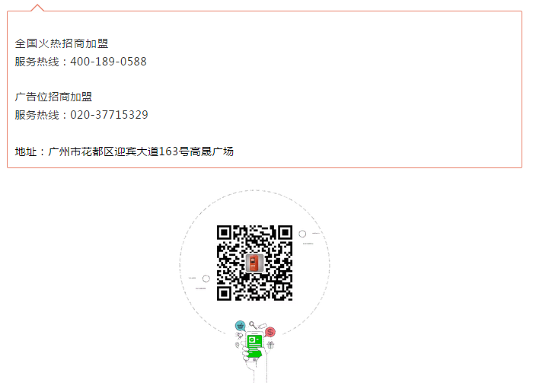Click the tooltip pointer arrow at box top
Viewport: 536px width, 392px height.
pos(37,8)
